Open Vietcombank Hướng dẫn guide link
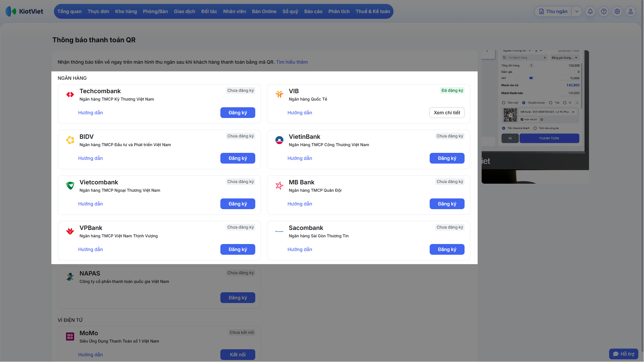Viewport: 644px width, 362px height. click(x=91, y=204)
